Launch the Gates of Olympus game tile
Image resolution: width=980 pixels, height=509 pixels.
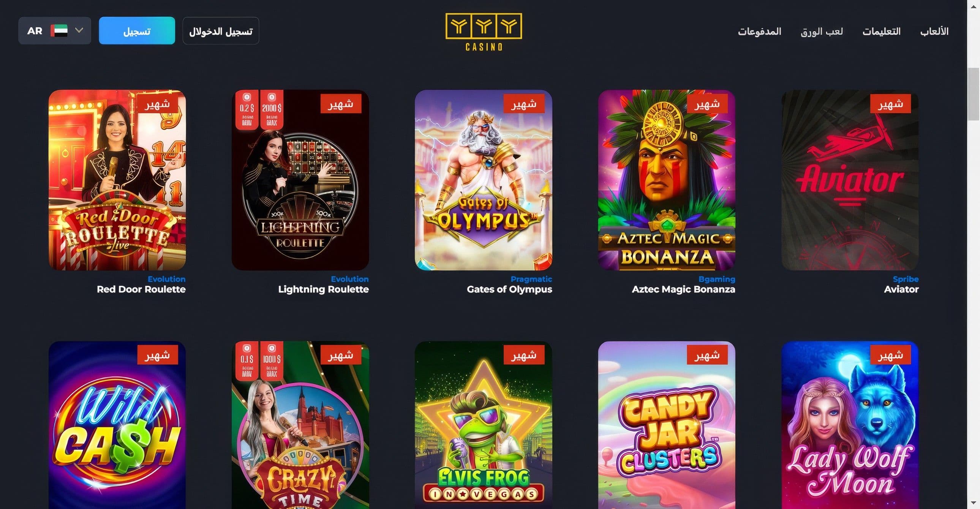483,180
